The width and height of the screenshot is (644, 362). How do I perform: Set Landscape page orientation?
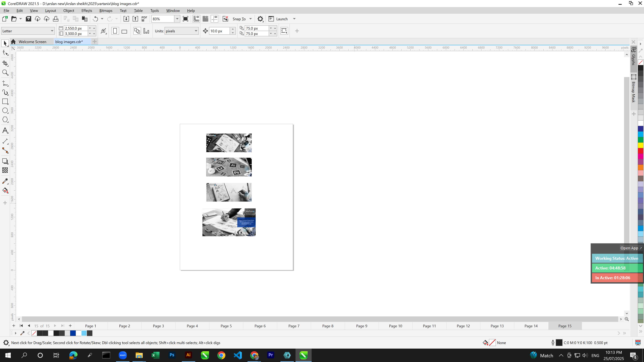124,31
